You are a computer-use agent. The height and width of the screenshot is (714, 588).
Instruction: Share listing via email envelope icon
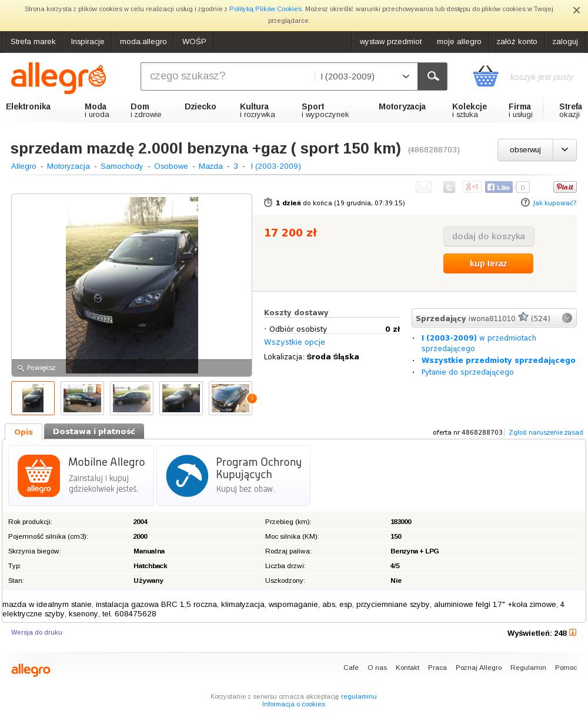[423, 187]
